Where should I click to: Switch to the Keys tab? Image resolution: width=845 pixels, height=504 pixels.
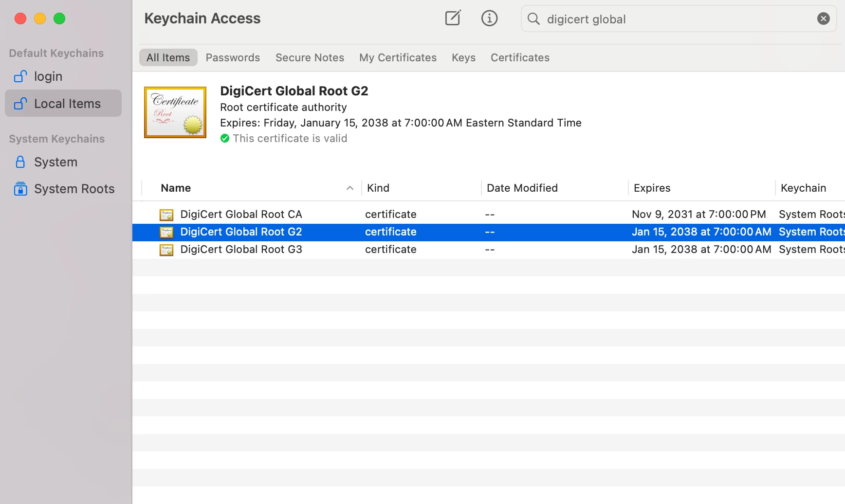(463, 57)
